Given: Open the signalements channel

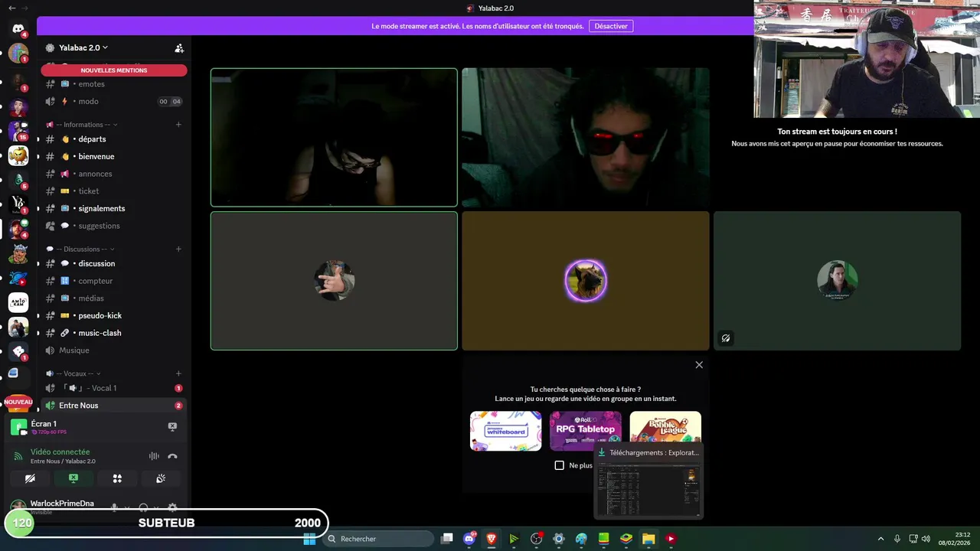Looking at the screenshot, I should pyautogui.click(x=113, y=208).
